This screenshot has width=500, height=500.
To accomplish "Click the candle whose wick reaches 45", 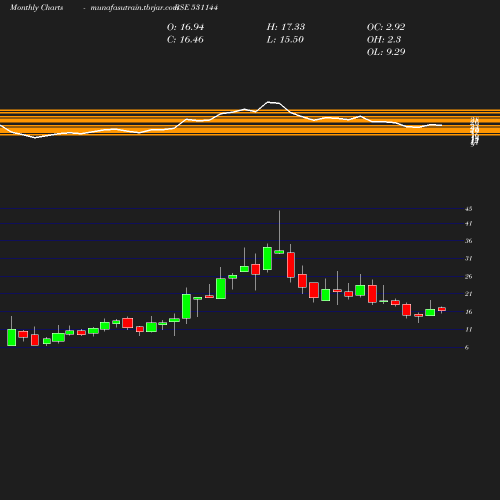I will click(279, 252).
